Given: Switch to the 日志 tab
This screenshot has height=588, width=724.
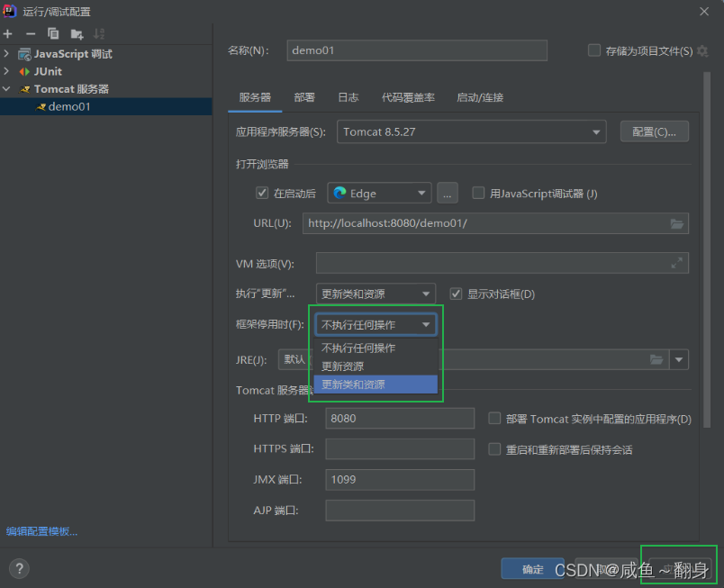Looking at the screenshot, I should click(348, 97).
